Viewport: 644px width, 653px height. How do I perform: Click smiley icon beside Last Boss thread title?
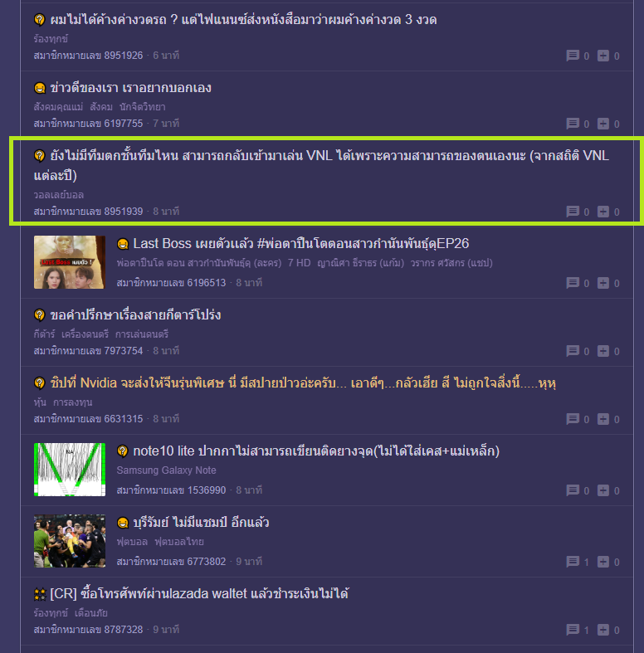point(123,244)
